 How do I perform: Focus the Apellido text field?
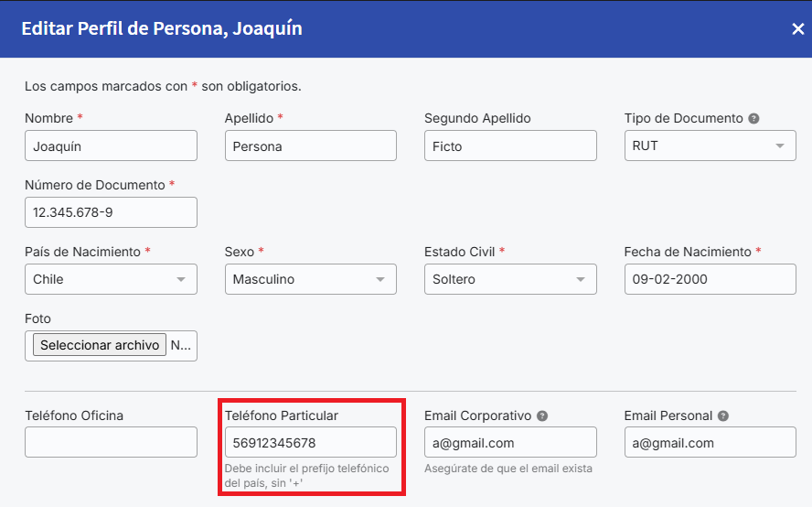click(x=310, y=146)
